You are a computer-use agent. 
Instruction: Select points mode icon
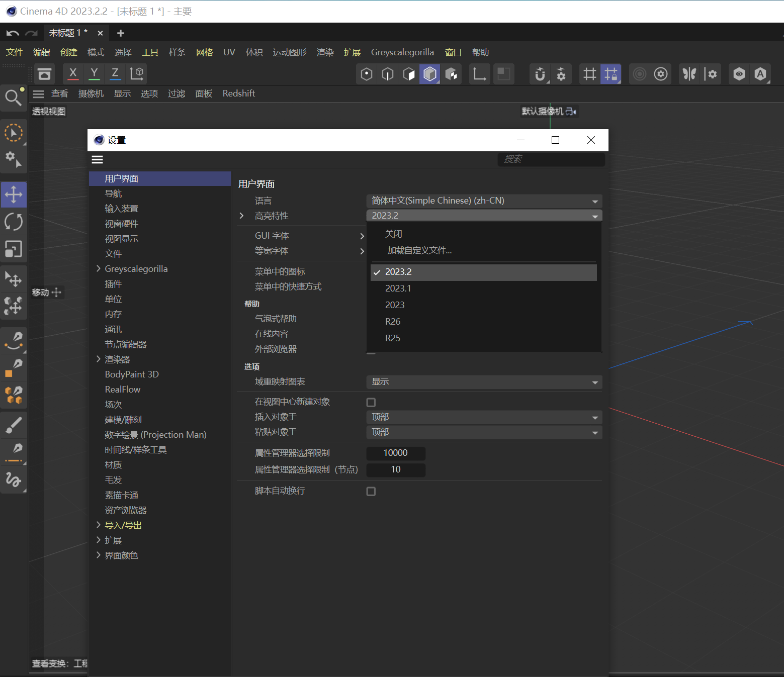[x=367, y=74]
